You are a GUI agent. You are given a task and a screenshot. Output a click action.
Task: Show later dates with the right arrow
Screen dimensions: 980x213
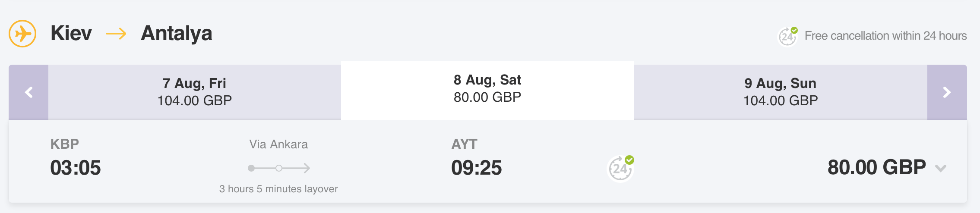(x=947, y=92)
